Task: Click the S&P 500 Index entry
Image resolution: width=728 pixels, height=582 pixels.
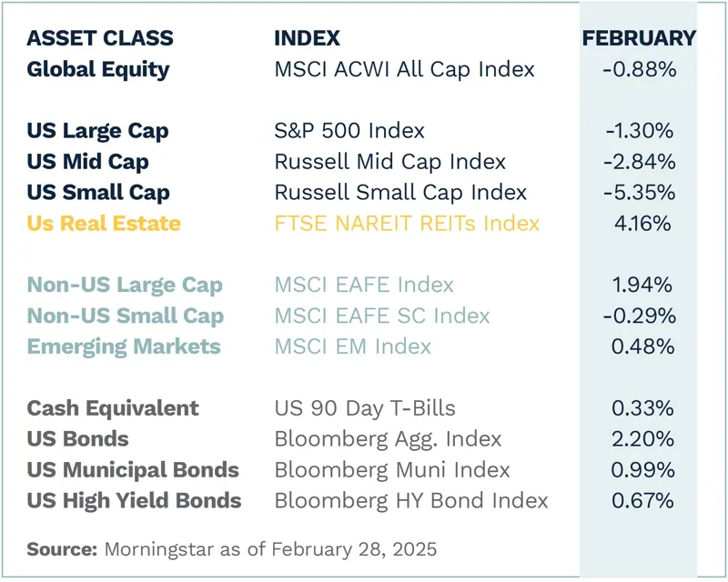Action: tap(349, 131)
